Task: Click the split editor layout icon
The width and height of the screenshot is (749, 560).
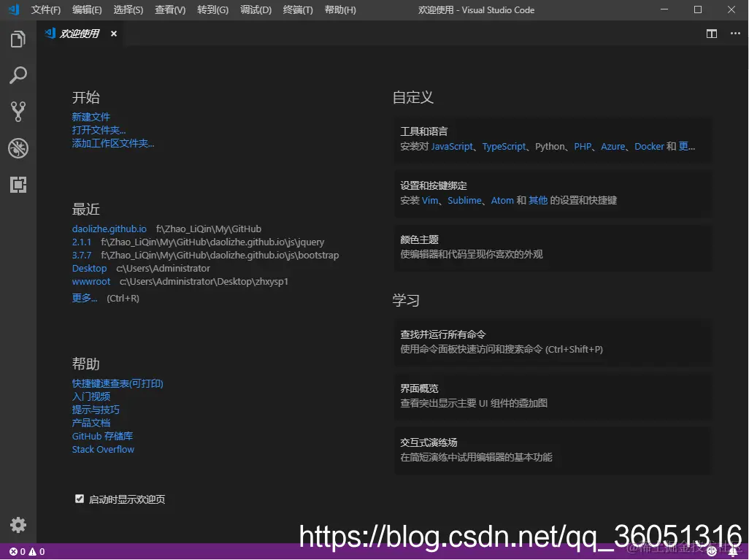Action: click(711, 34)
